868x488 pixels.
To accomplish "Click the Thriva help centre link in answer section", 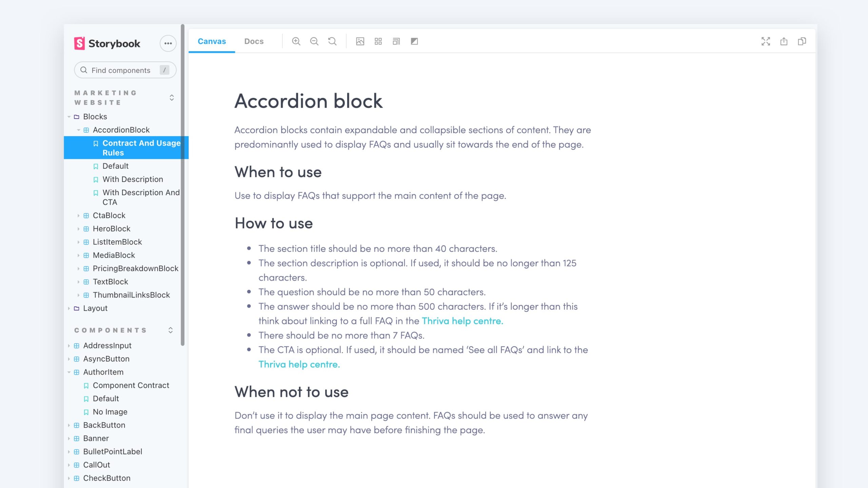I will (x=462, y=321).
